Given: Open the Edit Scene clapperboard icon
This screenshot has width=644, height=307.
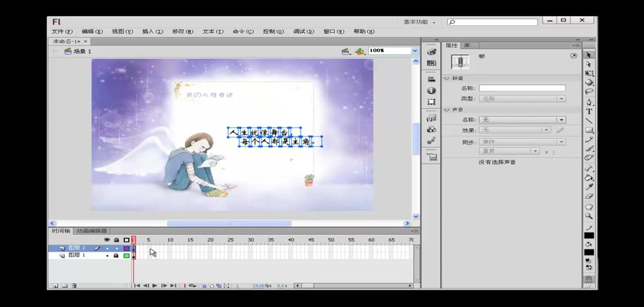Looking at the screenshot, I should click(x=346, y=51).
